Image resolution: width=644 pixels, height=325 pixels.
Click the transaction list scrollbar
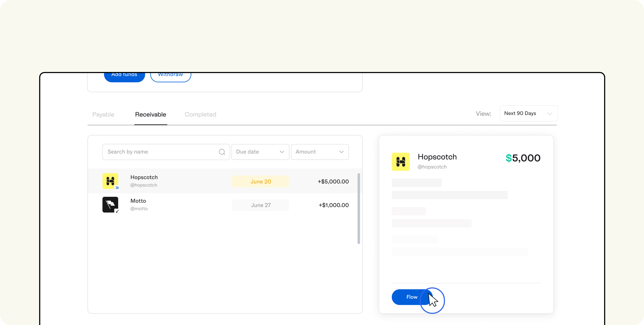click(358, 208)
